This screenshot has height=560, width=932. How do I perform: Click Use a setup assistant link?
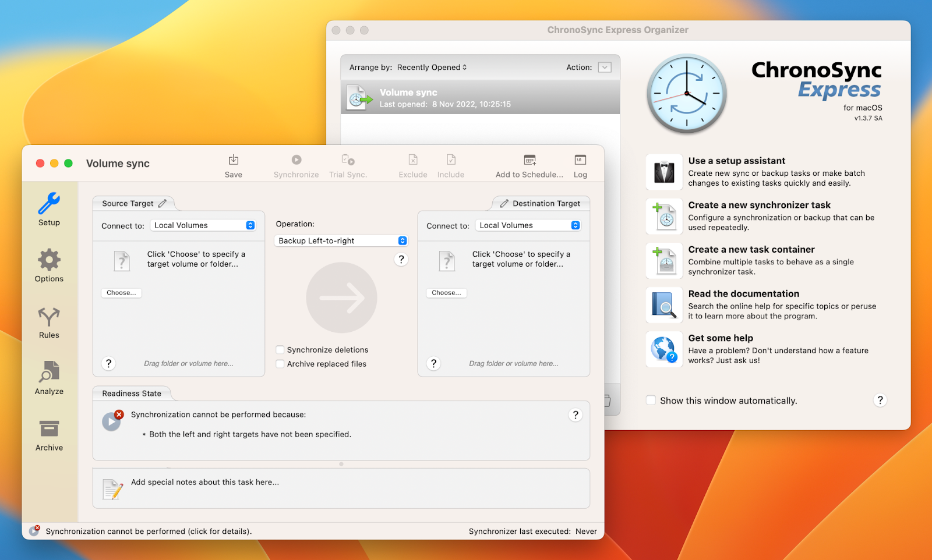click(x=737, y=161)
